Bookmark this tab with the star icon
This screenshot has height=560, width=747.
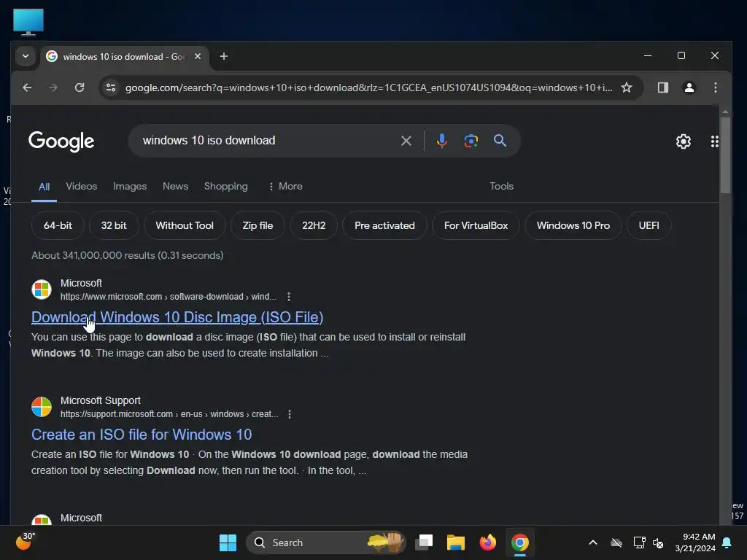click(x=627, y=87)
